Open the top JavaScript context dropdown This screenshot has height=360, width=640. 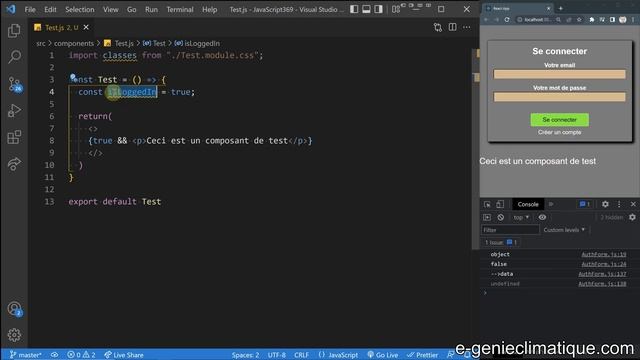tap(521, 218)
